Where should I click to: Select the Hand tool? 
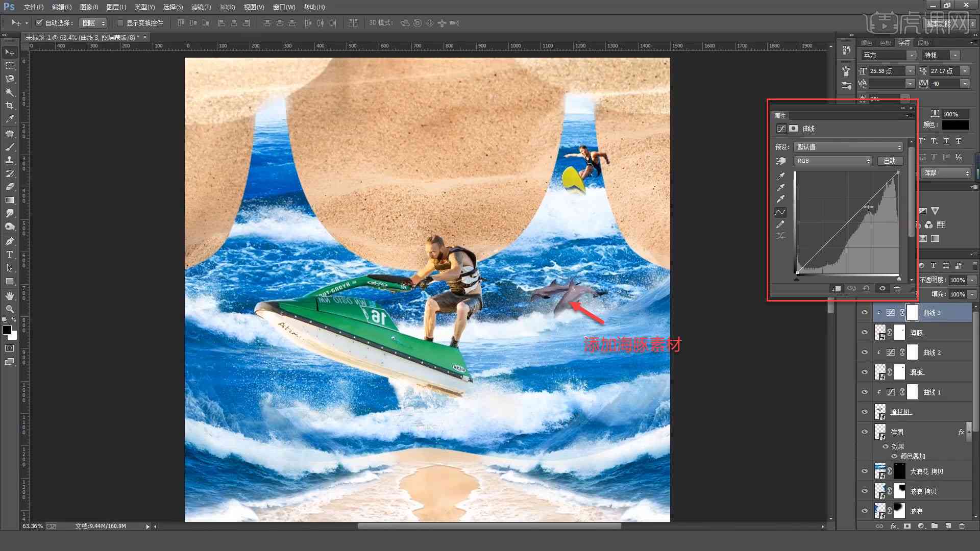(10, 296)
